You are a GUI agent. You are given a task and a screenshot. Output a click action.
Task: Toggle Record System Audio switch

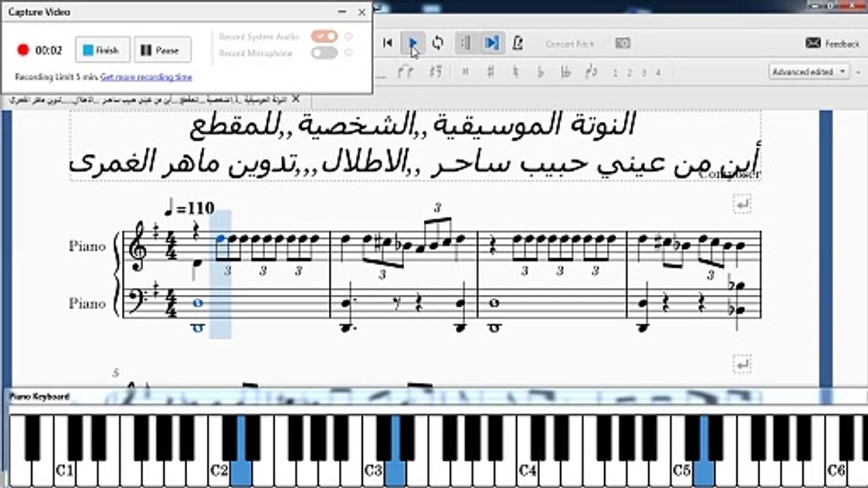(x=324, y=36)
